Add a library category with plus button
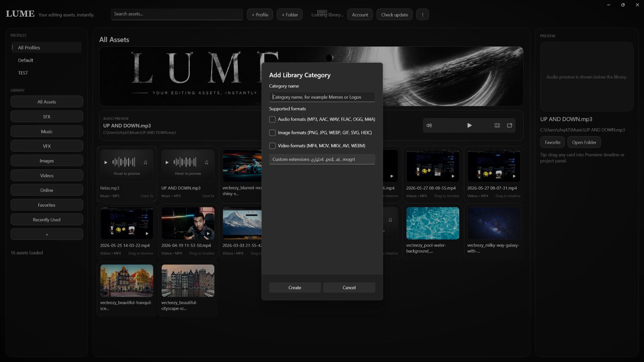The height and width of the screenshot is (362, 644). [x=47, y=235]
